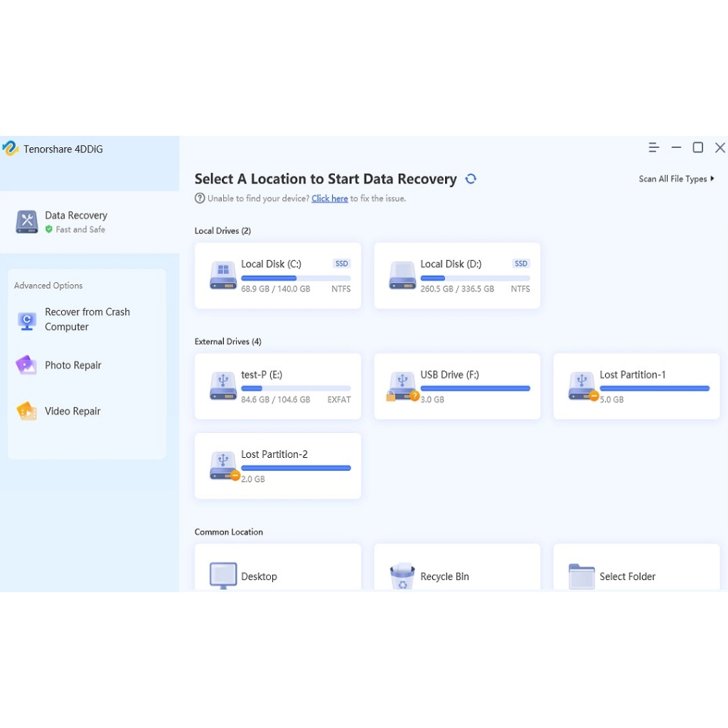Open Photo Repair from Advanced Options
Screen dimensions: 728x728
[x=73, y=365]
